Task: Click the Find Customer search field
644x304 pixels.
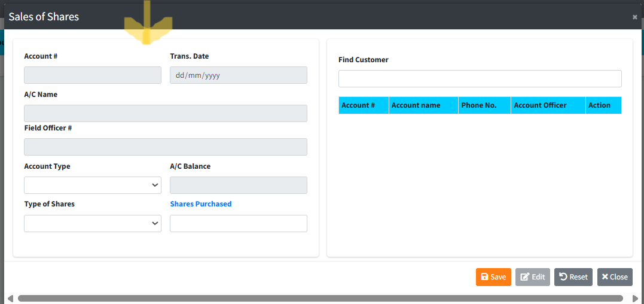Action: click(x=480, y=79)
